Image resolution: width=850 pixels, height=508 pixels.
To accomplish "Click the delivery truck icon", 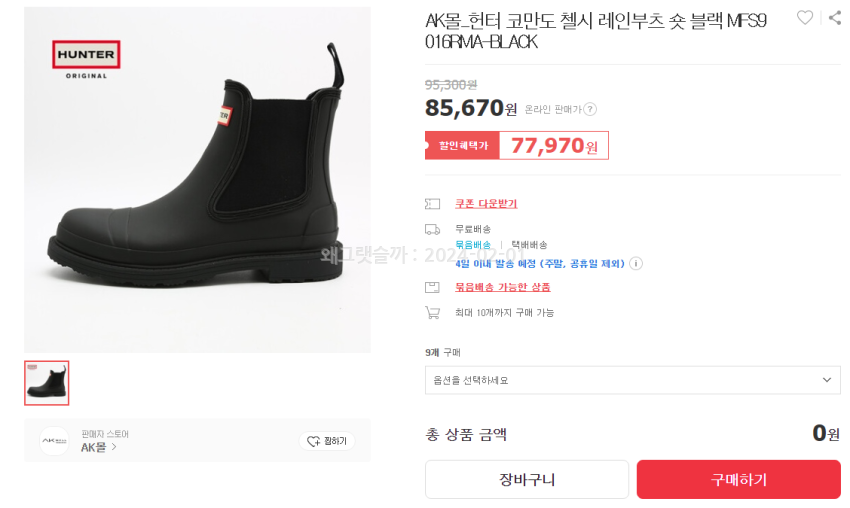I will click(x=432, y=229).
